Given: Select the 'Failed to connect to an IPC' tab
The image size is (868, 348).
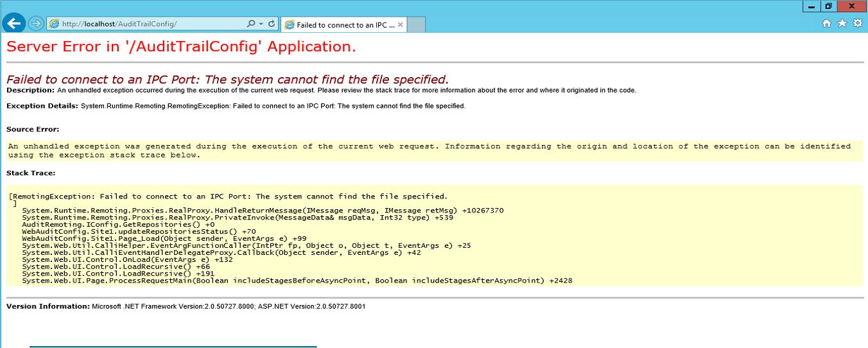Looking at the screenshot, I should pyautogui.click(x=343, y=25).
